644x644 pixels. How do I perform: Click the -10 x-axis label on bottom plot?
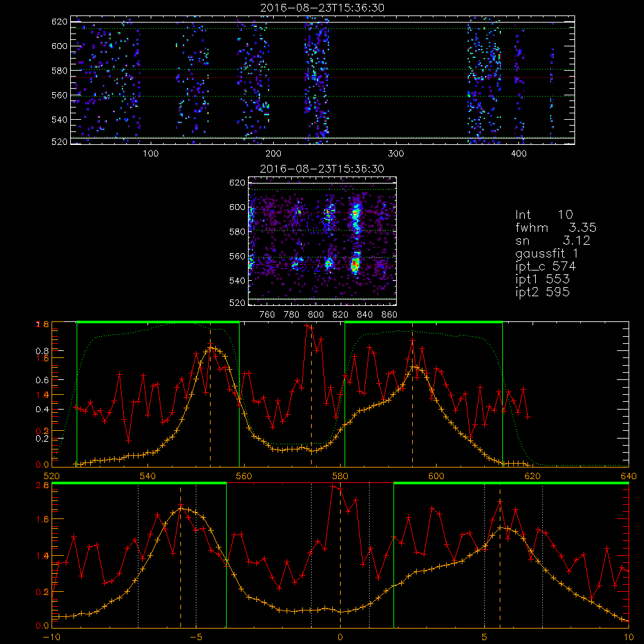(52, 638)
